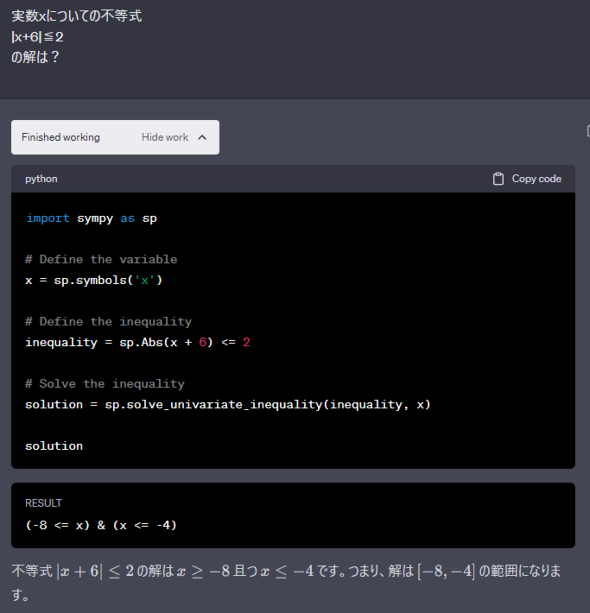Screen dimensions: 590x613
Task: Click the "# Define the variable" comment
Action: pyautogui.click(x=101, y=259)
